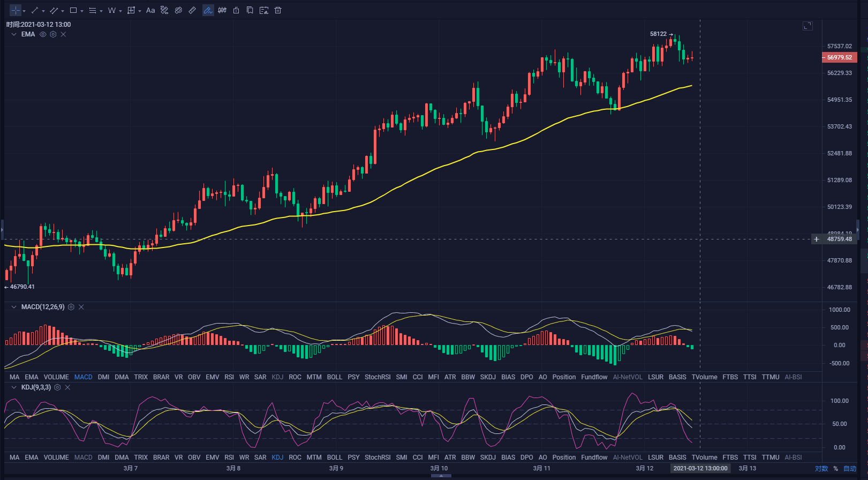Image resolution: width=868 pixels, height=480 pixels.
Task: Collapse the KDJ(9,3,3) indicator panel
Action: click(14, 387)
